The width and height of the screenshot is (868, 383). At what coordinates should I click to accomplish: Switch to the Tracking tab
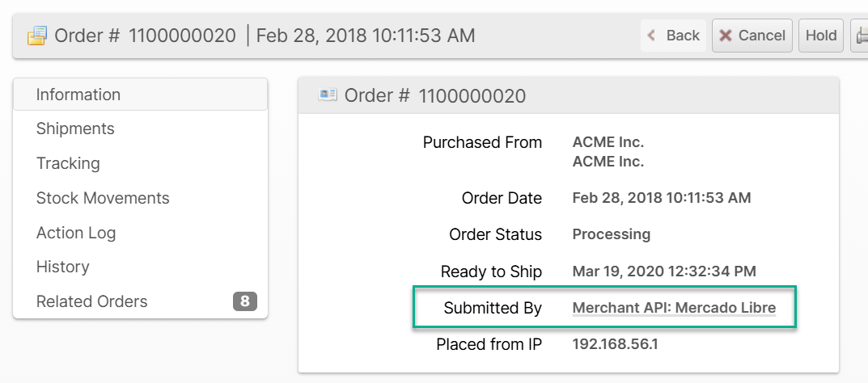point(68,163)
